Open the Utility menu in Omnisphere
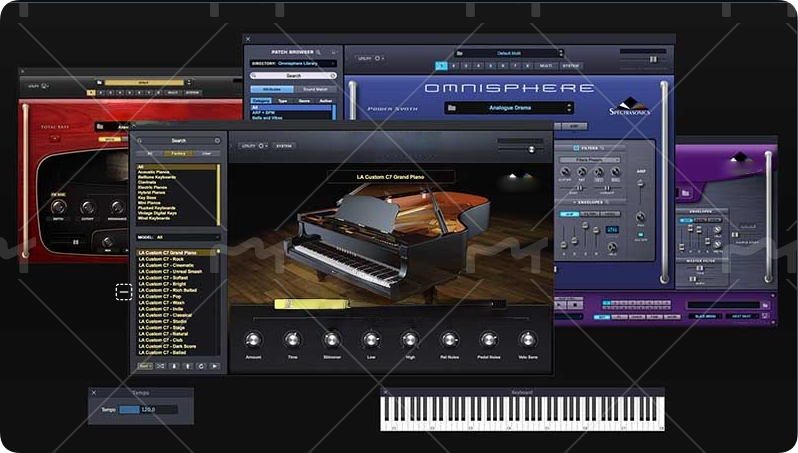Screen dimensions: 798x453 [370, 59]
